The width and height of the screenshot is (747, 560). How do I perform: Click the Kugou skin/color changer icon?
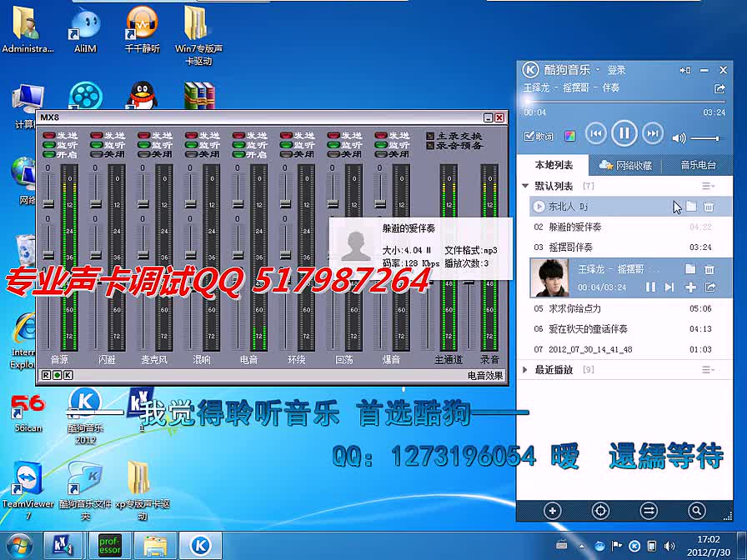coord(568,134)
